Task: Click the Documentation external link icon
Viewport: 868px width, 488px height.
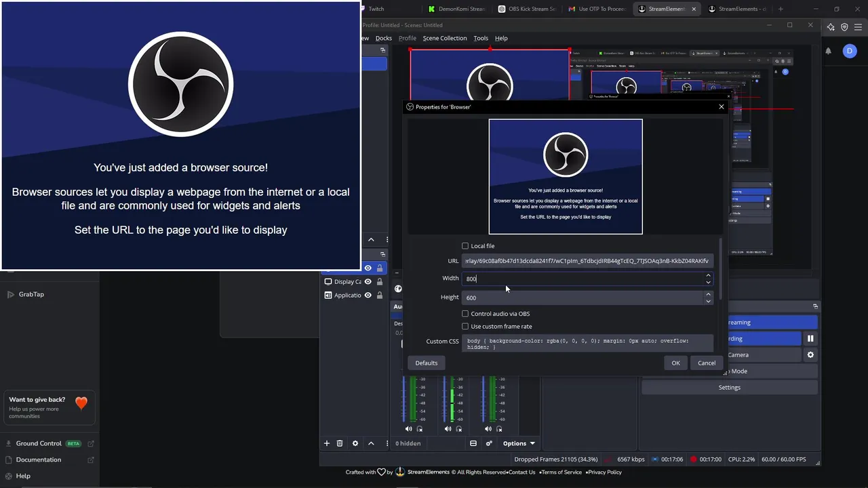Action: coord(91,460)
